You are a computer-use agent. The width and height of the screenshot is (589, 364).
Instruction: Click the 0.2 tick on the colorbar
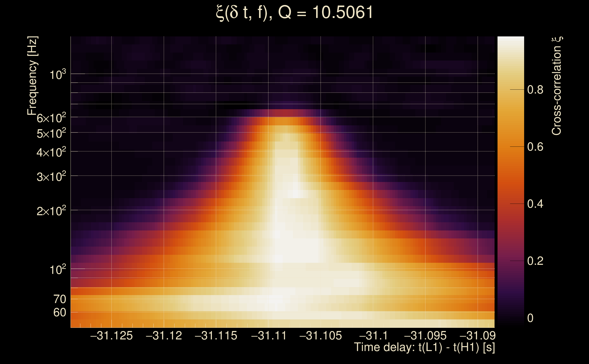(535, 261)
